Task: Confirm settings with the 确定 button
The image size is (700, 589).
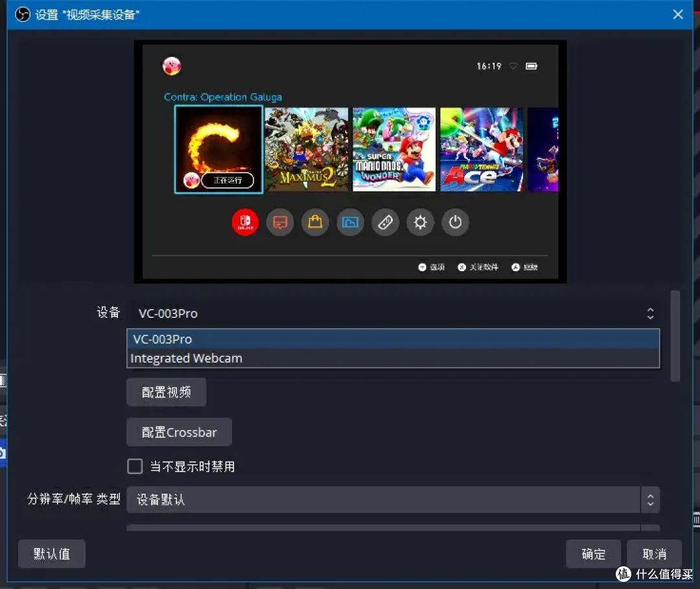Action: point(593,554)
